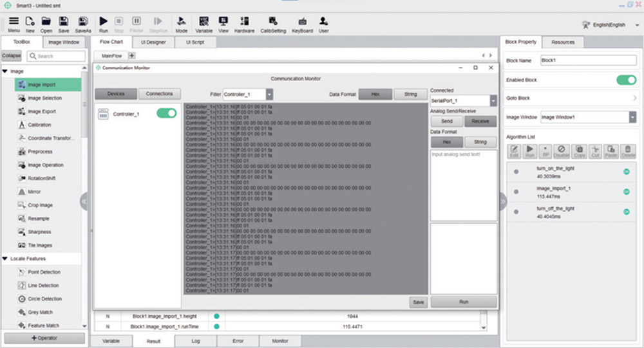Expand the Goto Block chevron
The width and height of the screenshot is (644, 348).
coord(634,98)
